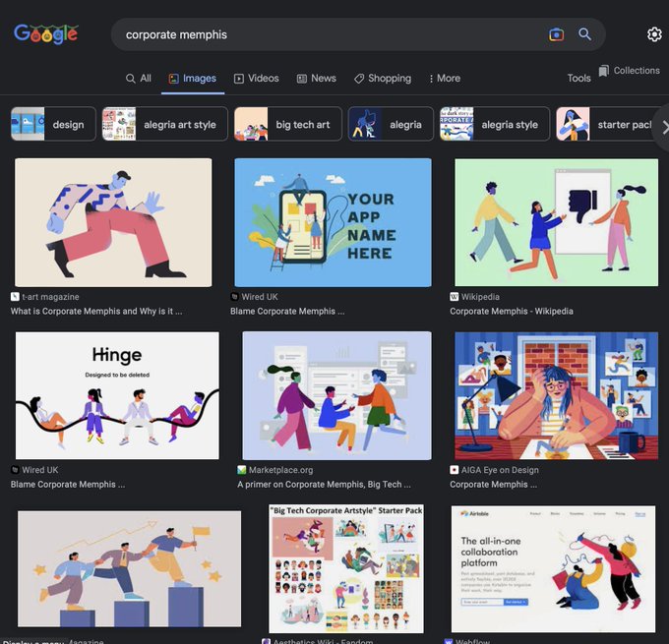Click the t-art magazine source name
This screenshot has height=644, width=669.
(50, 297)
